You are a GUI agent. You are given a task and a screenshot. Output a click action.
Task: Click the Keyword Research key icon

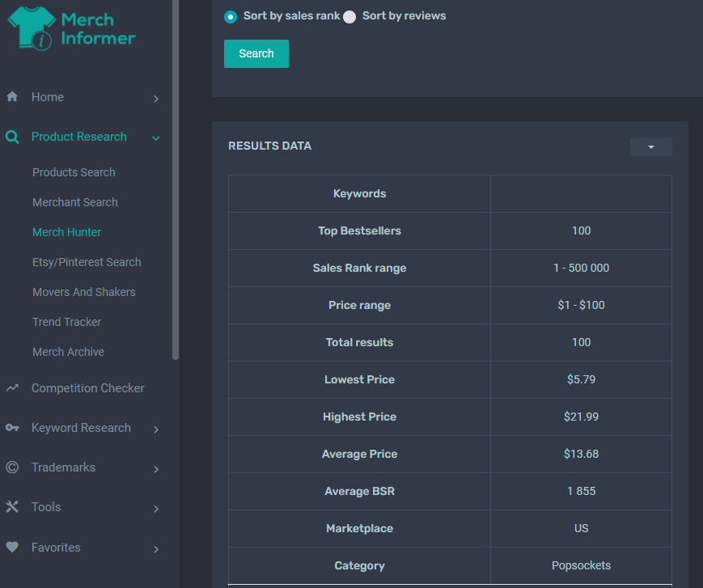pos(12,428)
